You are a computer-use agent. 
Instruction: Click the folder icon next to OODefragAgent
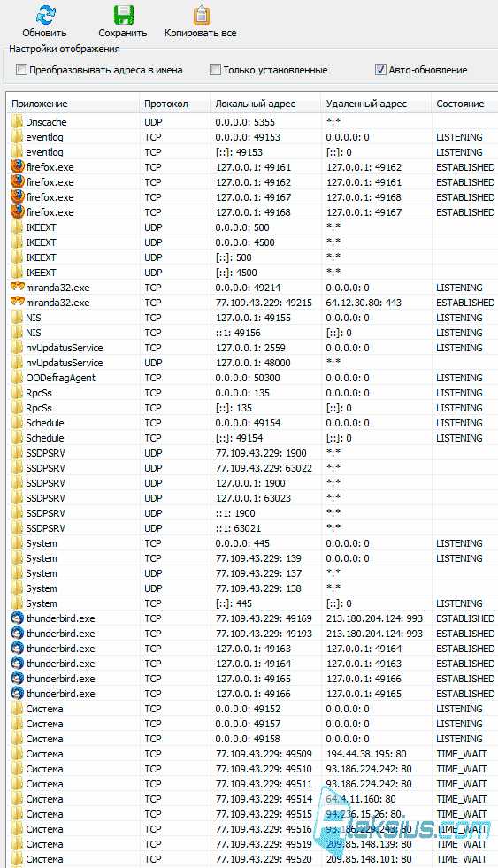[x=18, y=378]
